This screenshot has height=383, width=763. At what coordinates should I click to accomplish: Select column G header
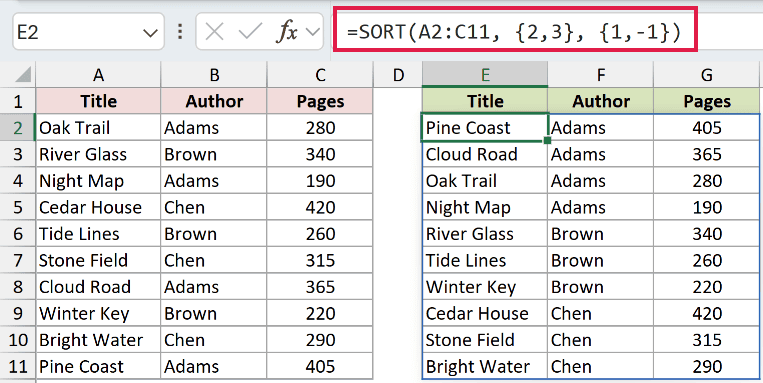(x=707, y=74)
